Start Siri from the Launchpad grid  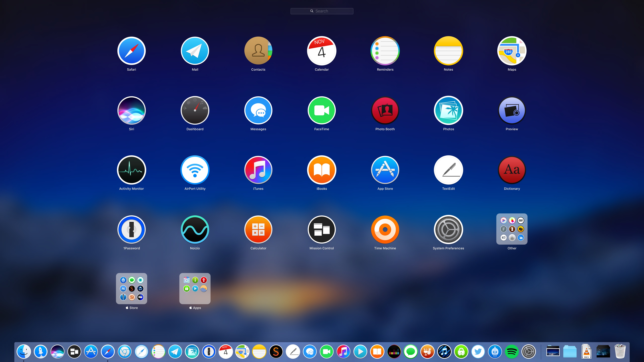pyautogui.click(x=131, y=110)
